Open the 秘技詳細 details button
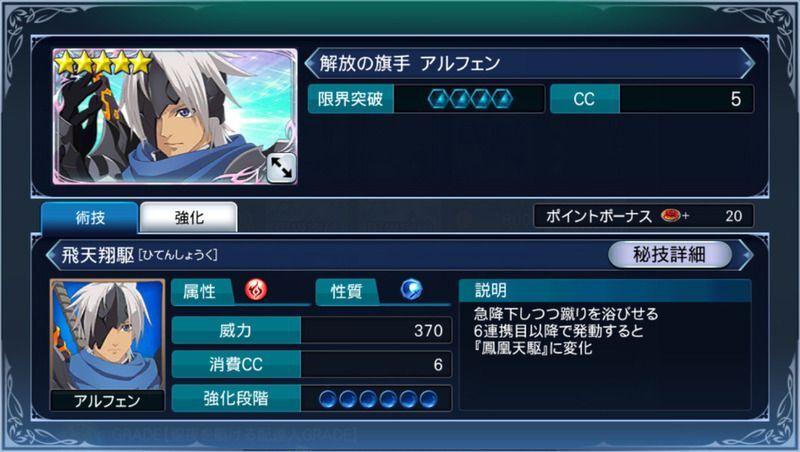This screenshot has width=800, height=452. tap(669, 254)
